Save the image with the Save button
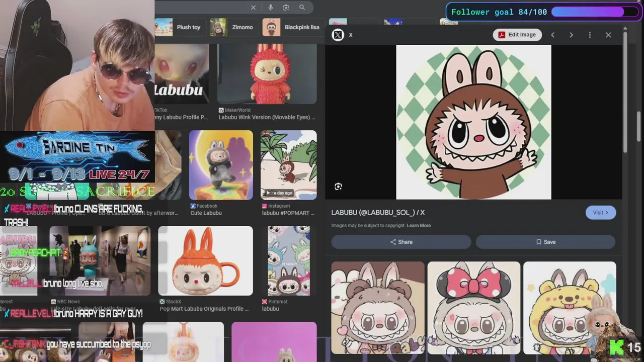This screenshot has height=362, width=644. click(545, 242)
